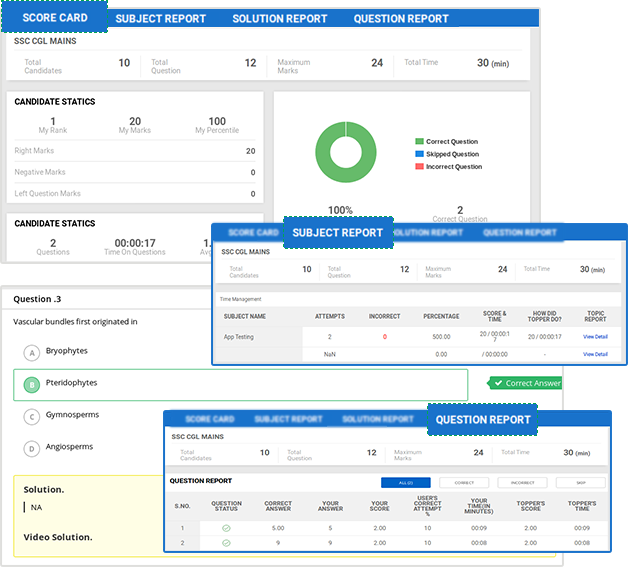This screenshot has height=567, width=628.
Task: Click the CORRECT ANSWER column header
Action: coord(278,506)
